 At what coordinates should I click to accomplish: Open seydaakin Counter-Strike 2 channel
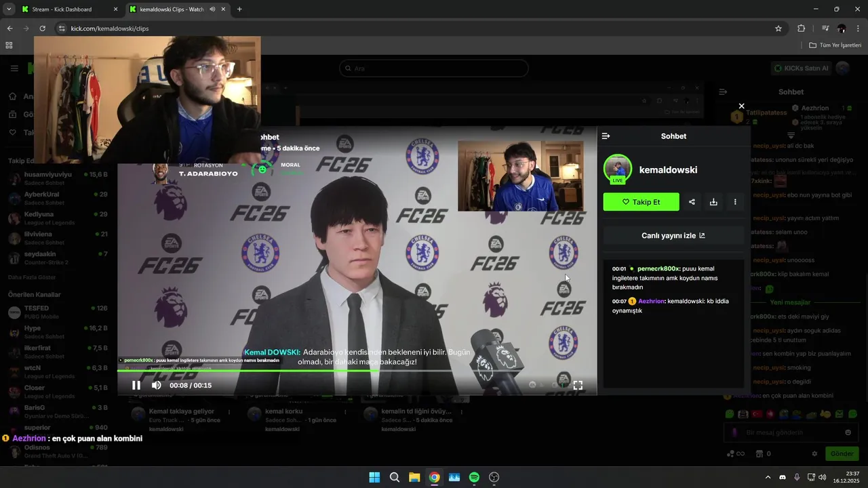point(58,258)
